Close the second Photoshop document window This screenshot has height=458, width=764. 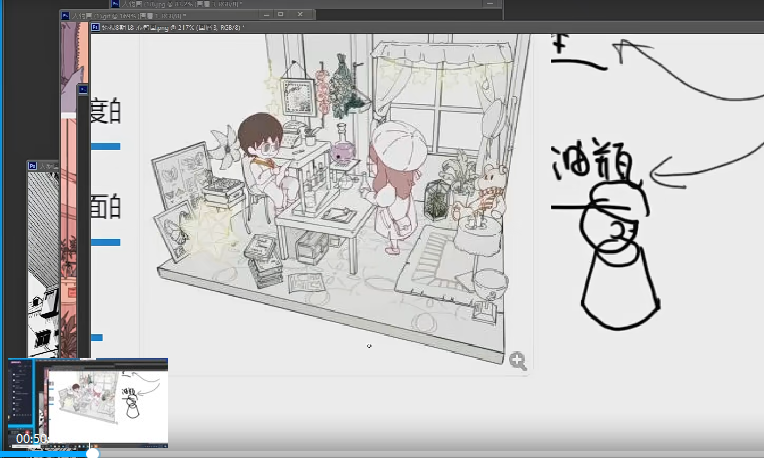click(x=300, y=15)
